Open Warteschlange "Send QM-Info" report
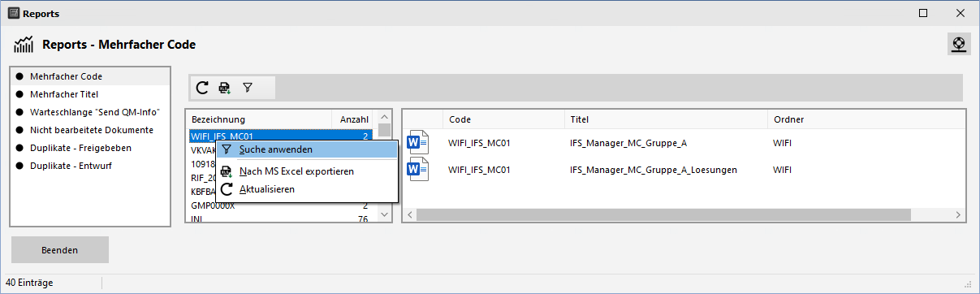The height and width of the screenshot is (294, 980). point(89,112)
